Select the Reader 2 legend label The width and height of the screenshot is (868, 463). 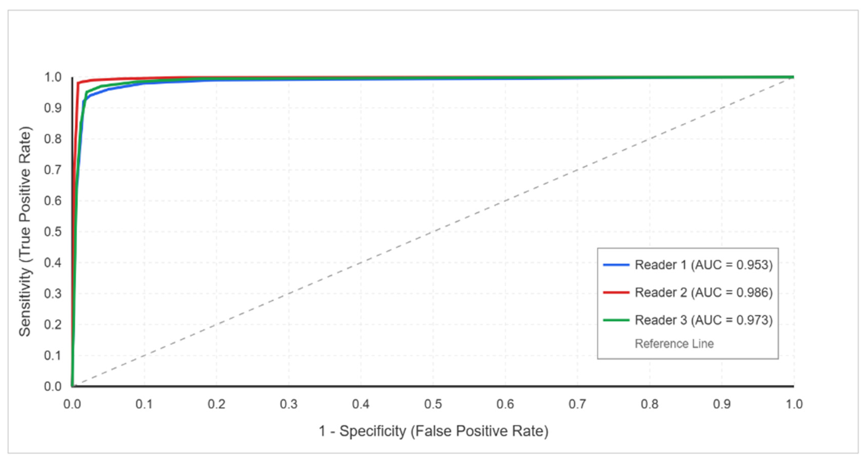click(x=703, y=293)
